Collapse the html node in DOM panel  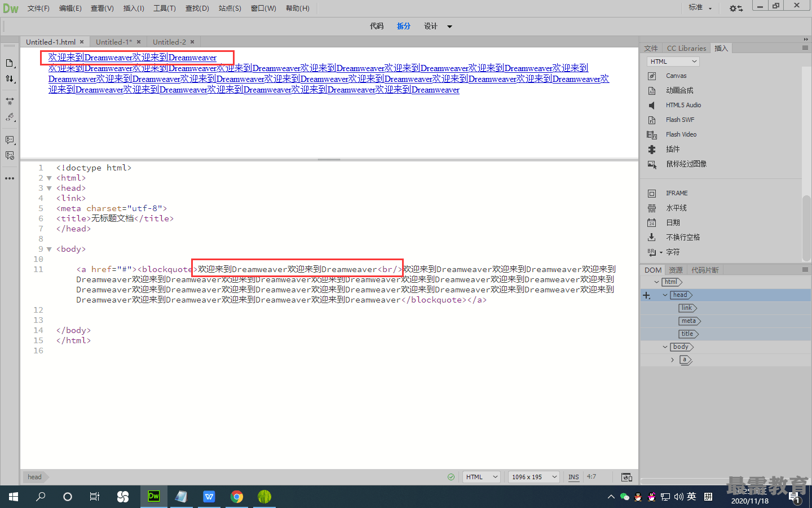point(656,282)
